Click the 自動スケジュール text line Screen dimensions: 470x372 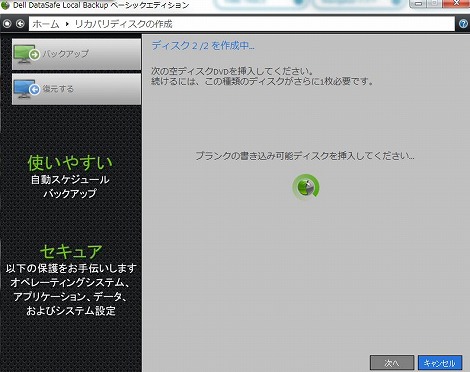click(x=70, y=180)
